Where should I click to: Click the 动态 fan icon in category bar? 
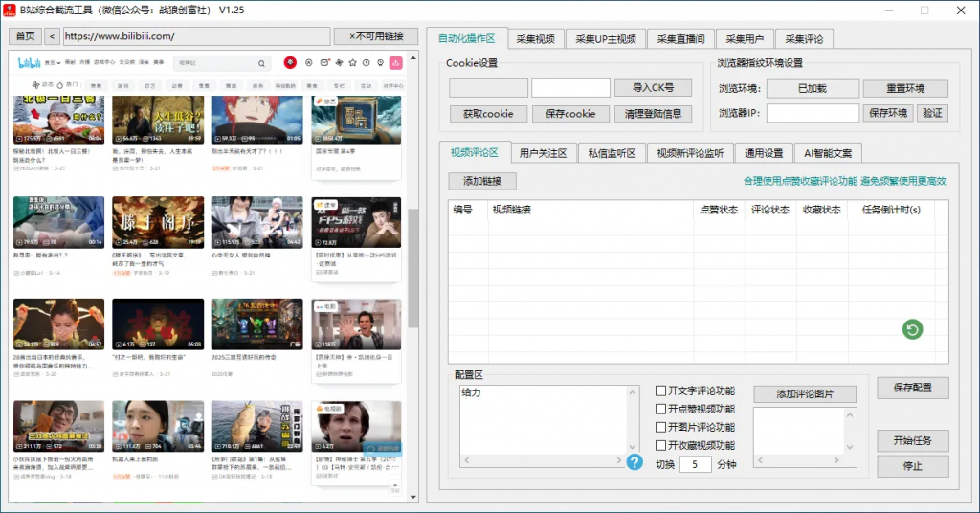pyautogui.click(x=35, y=85)
